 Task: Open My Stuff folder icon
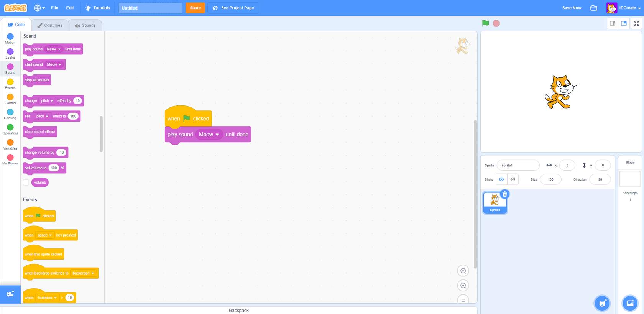(594, 8)
